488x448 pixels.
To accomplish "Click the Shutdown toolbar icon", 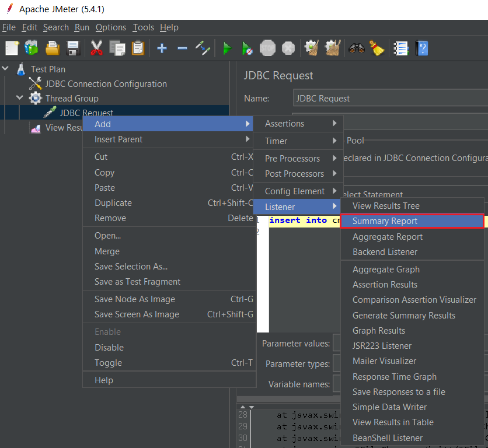I will pyautogui.click(x=288, y=48).
